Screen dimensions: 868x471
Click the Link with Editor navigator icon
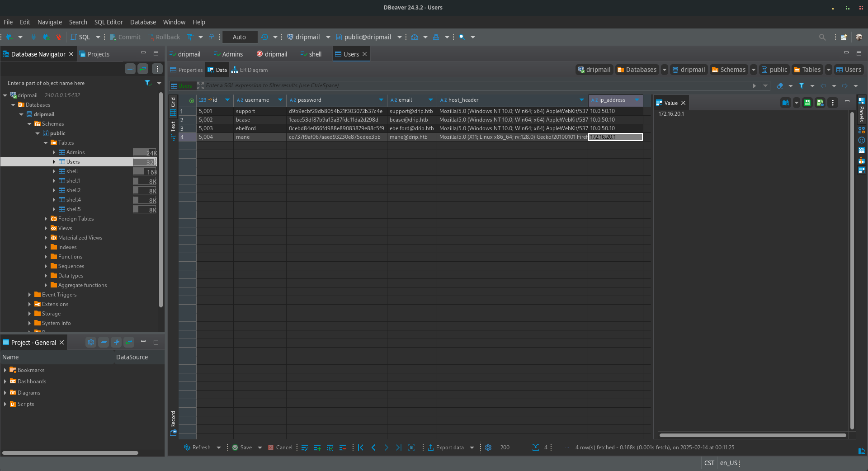pyautogui.click(x=143, y=69)
